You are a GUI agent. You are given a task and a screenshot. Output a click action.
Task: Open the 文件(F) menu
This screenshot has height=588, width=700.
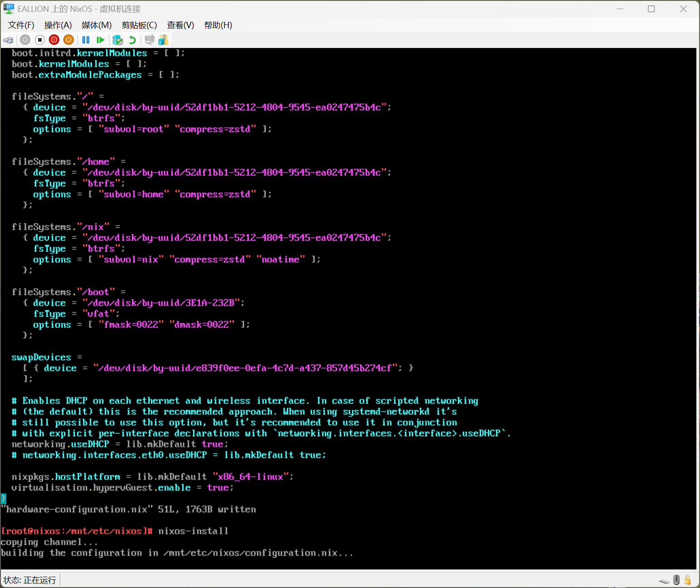coord(21,25)
